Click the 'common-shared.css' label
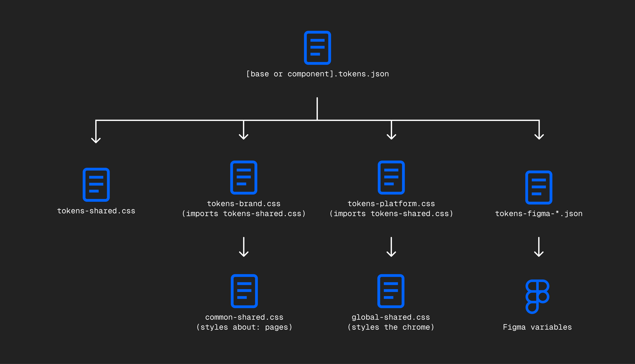635x364 pixels. click(244, 317)
